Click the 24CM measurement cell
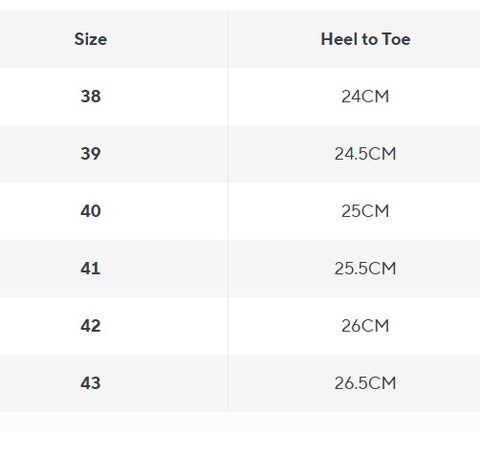The height and width of the screenshot is (455, 480). click(365, 96)
